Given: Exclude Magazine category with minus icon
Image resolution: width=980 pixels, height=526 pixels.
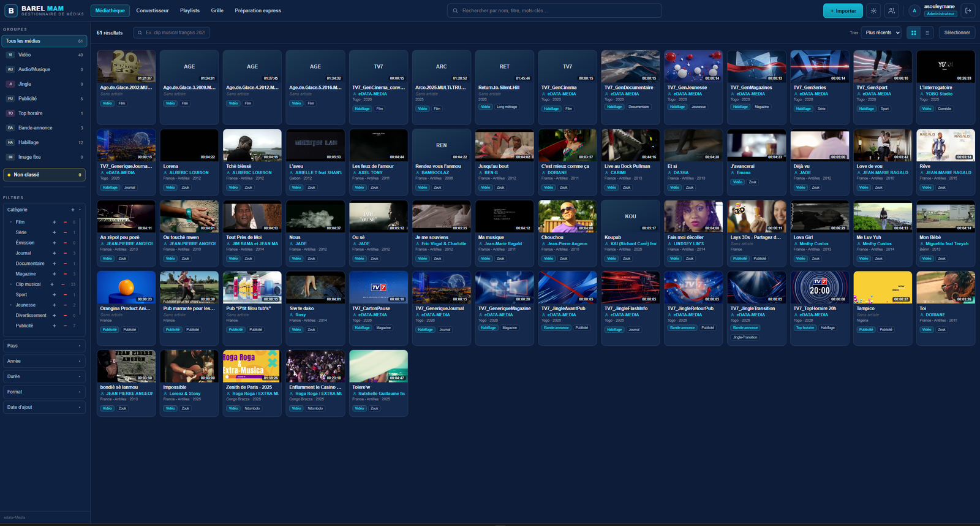Looking at the screenshot, I should coord(65,274).
